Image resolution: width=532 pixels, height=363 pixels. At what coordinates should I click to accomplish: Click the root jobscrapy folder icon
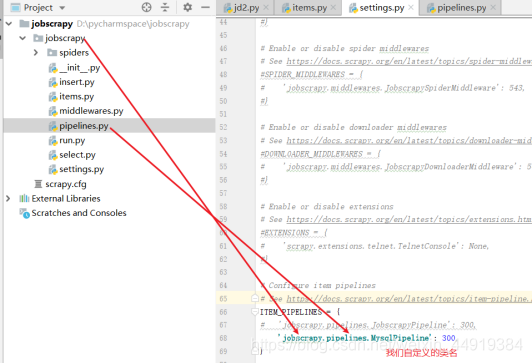click(24, 23)
